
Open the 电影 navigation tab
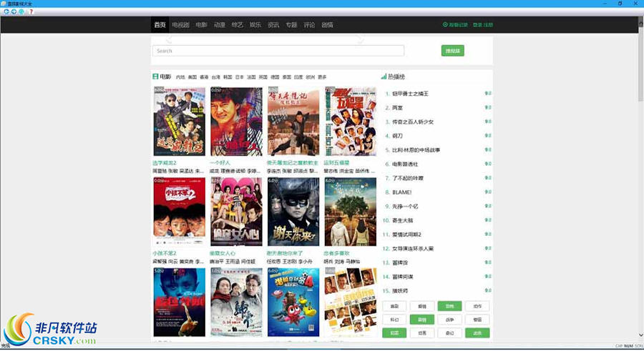pos(201,24)
